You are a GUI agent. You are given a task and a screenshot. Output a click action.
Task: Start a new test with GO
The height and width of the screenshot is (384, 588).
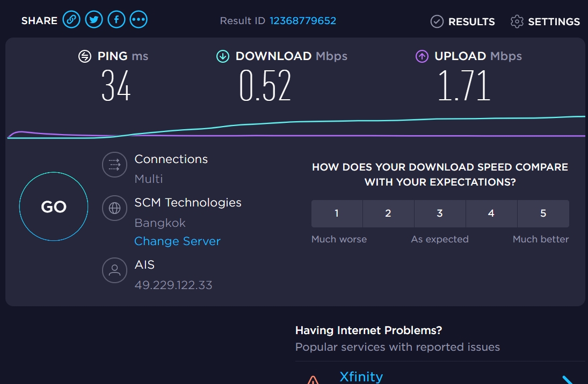[54, 206]
